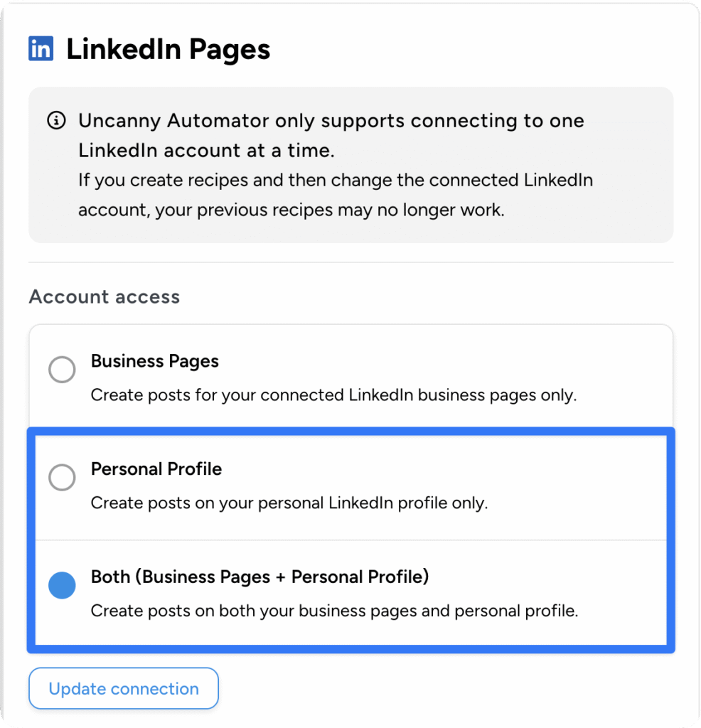Click the Account access section label
The image size is (701, 728).
coord(104,296)
